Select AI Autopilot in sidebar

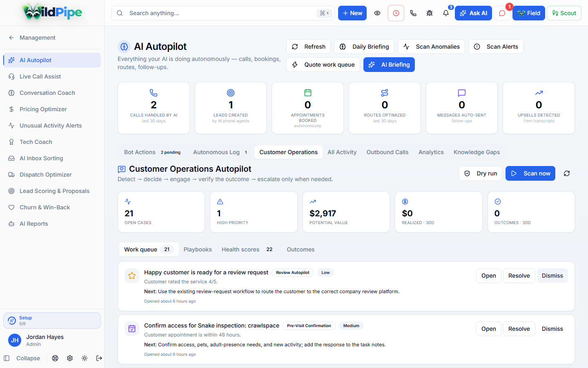click(52, 60)
